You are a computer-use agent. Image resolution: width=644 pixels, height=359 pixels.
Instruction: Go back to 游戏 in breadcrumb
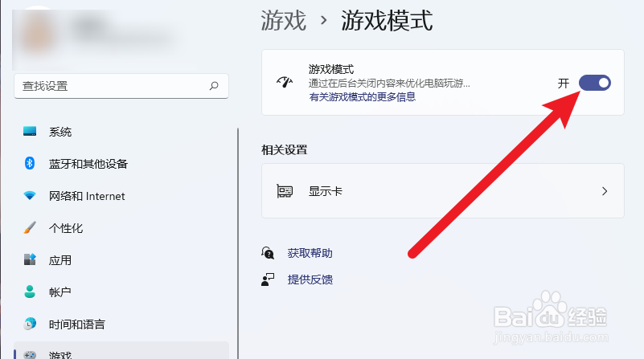pos(283,21)
